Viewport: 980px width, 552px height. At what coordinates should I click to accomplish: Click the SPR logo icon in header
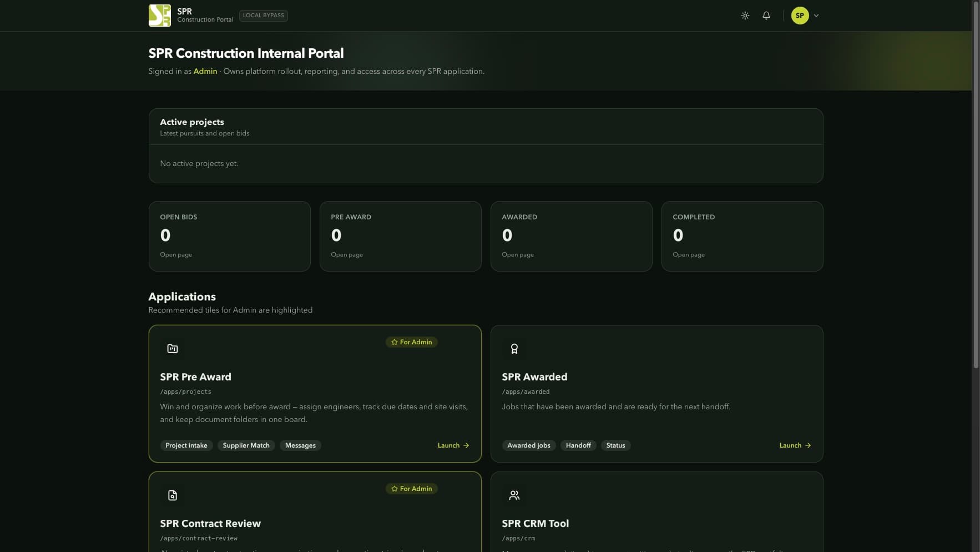pos(159,16)
